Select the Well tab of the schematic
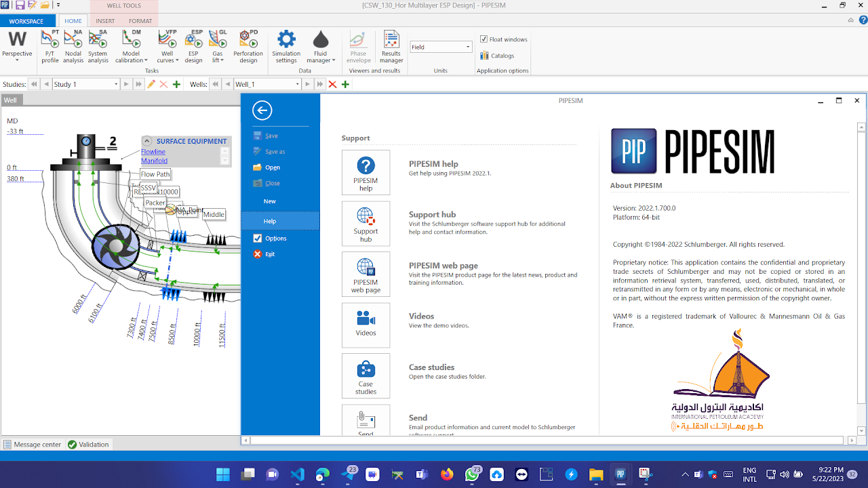Viewport: 868px width, 488px height. [10, 100]
